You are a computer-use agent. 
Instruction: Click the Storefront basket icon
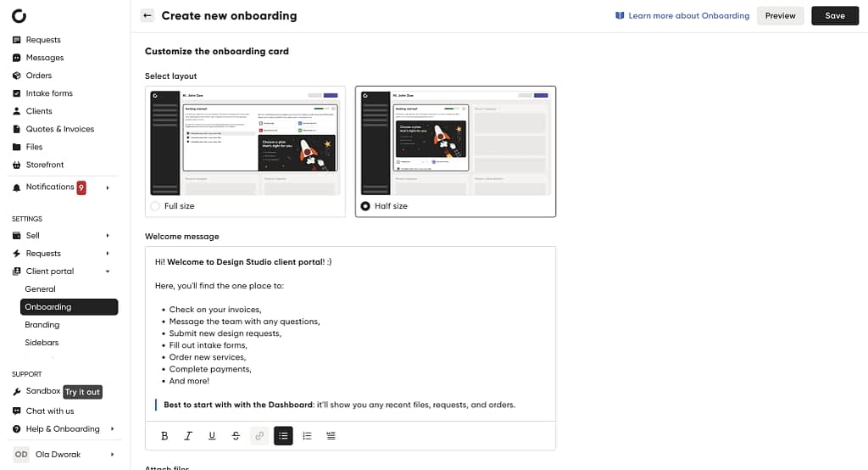point(17,165)
